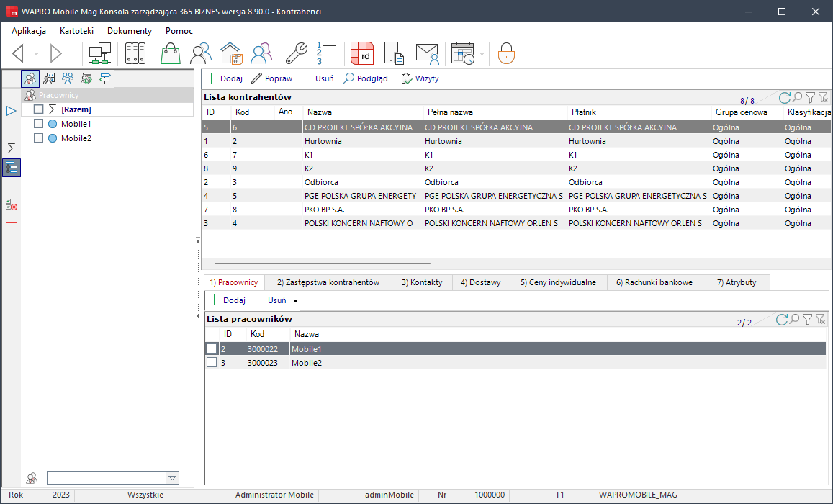Refresh the Lista kontrahentów list

[784, 98]
